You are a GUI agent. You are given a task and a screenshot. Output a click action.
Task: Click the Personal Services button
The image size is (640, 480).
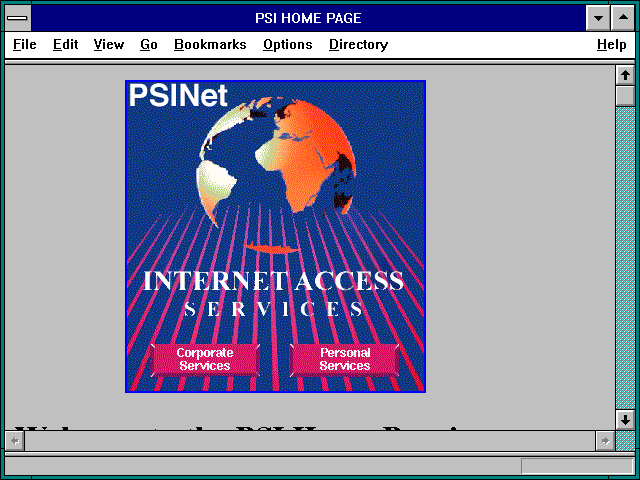click(344, 360)
